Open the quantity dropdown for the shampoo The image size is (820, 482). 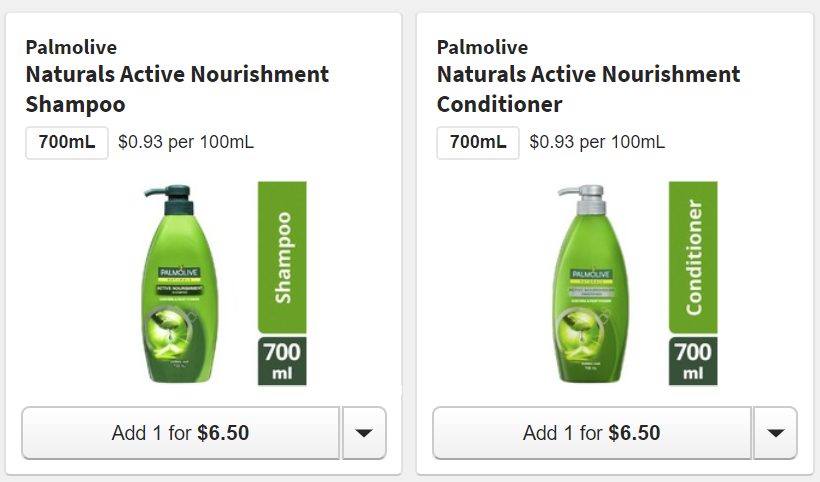[x=364, y=433]
